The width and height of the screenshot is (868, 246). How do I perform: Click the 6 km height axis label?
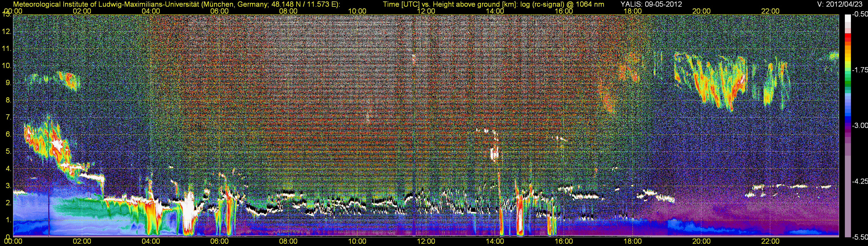coord(8,134)
